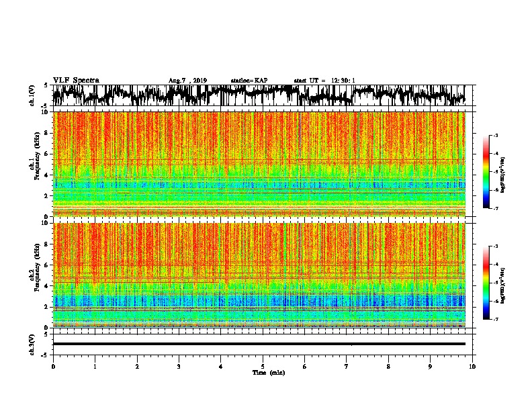Screen dimensions: 532x411
Task: Click the '-3' label on ch.1 colorbar
Action: tap(495, 136)
